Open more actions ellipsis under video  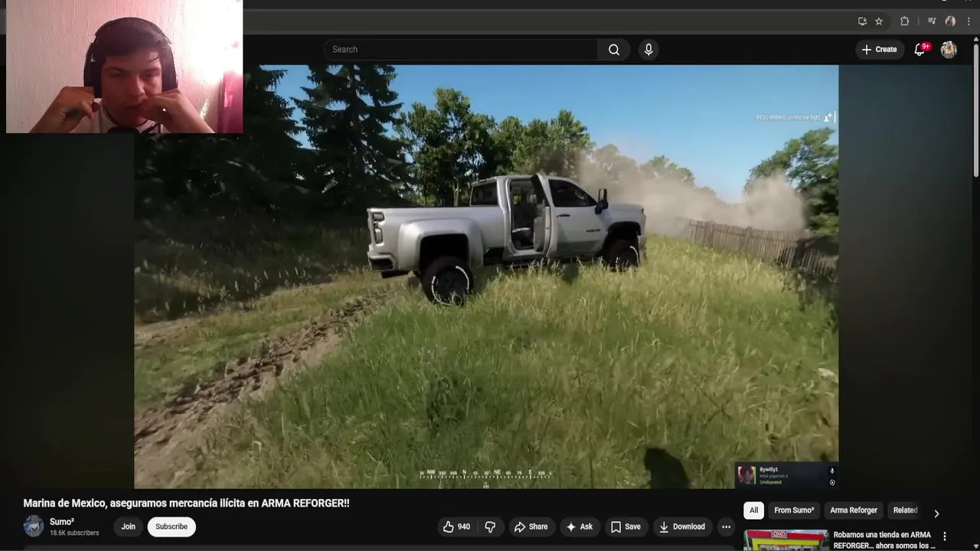coord(726,527)
